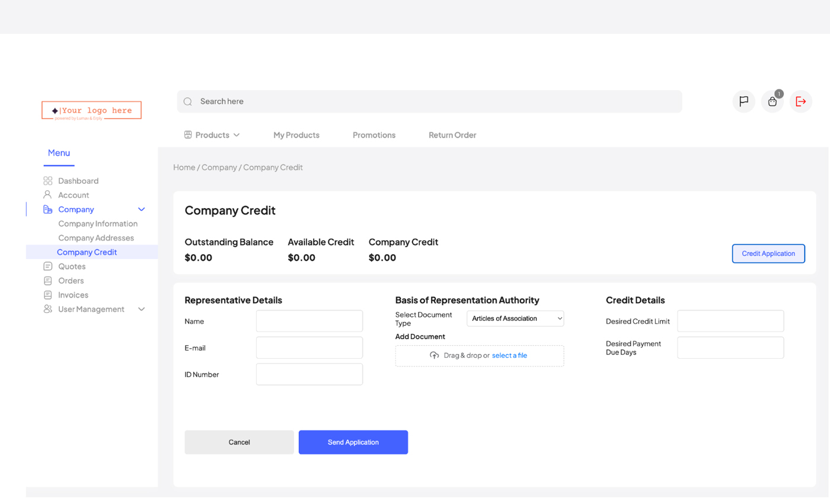Open Quotes in sidebar
The image size is (830, 504).
(72, 266)
